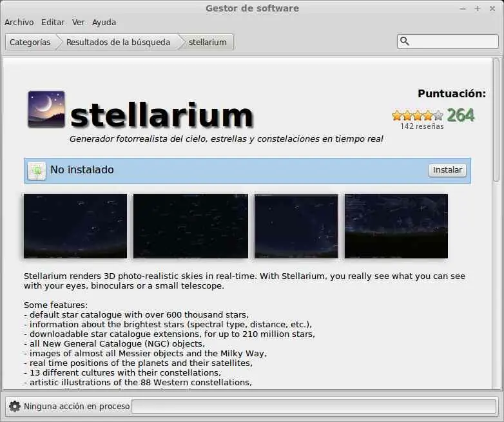Click the Some features: line
Viewport: 504px width, 422px height.
tap(55, 305)
